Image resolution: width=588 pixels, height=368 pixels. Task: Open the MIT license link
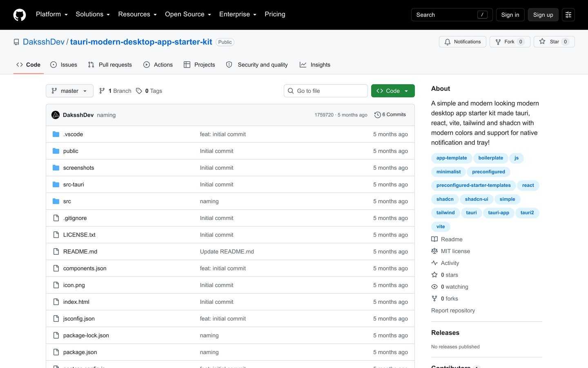click(450, 251)
